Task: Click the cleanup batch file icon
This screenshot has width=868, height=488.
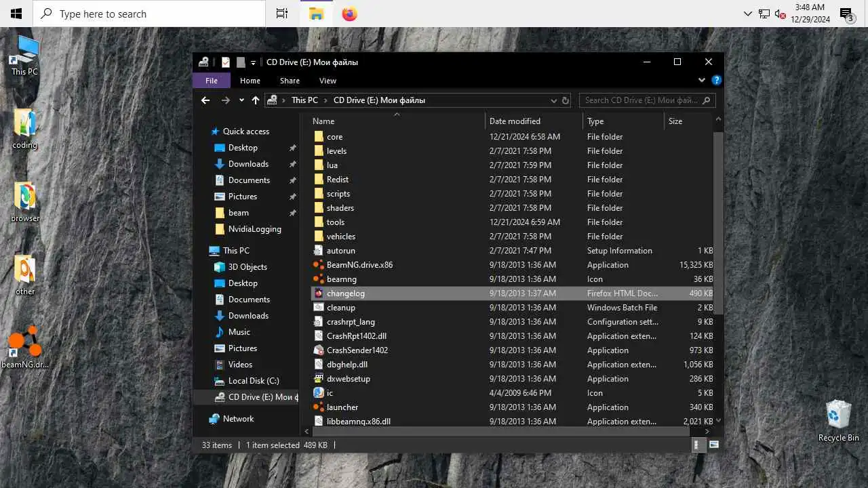Action: pyautogui.click(x=319, y=308)
